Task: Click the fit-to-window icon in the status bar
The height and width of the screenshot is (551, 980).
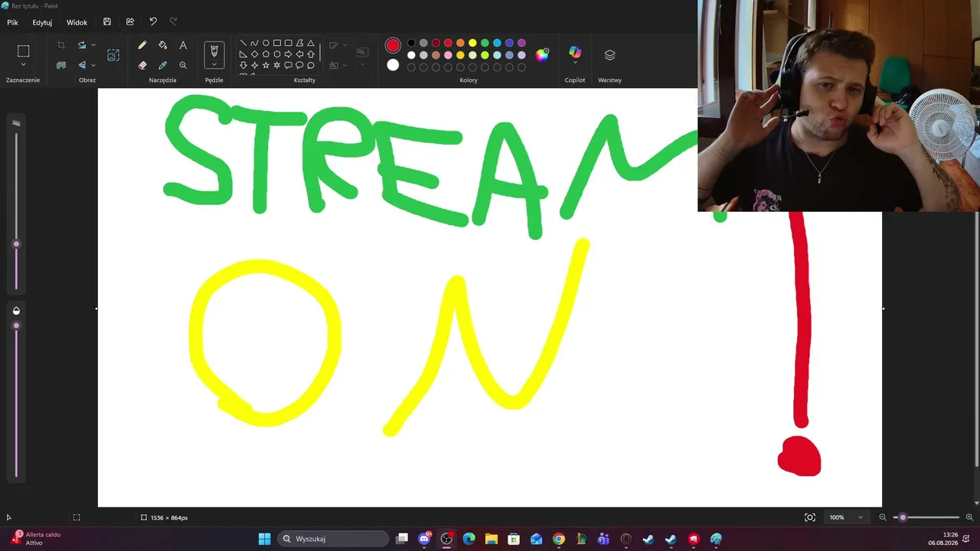Action: [810, 517]
